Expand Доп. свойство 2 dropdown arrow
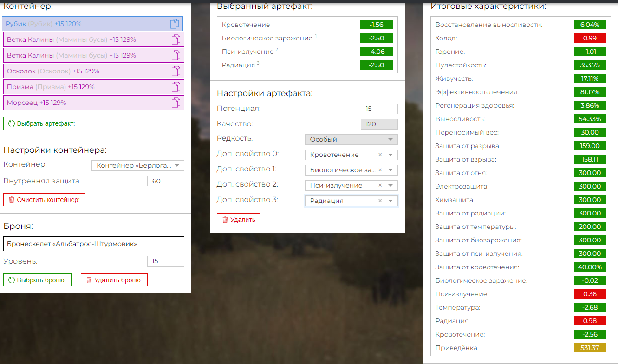618x364 pixels. coord(390,185)
